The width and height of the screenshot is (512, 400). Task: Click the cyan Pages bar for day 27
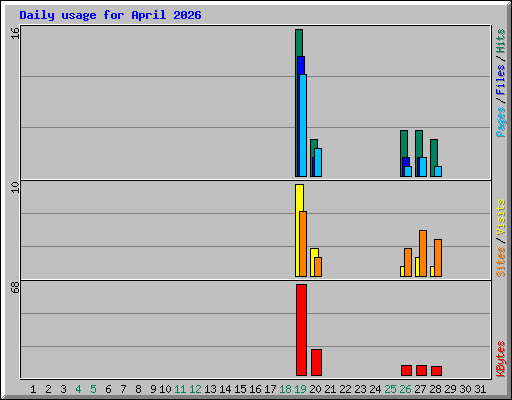point(423,167)
